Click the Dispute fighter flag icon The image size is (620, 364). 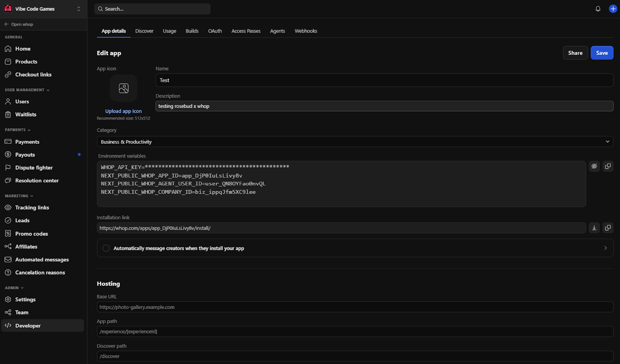click(x=8, y=167)
